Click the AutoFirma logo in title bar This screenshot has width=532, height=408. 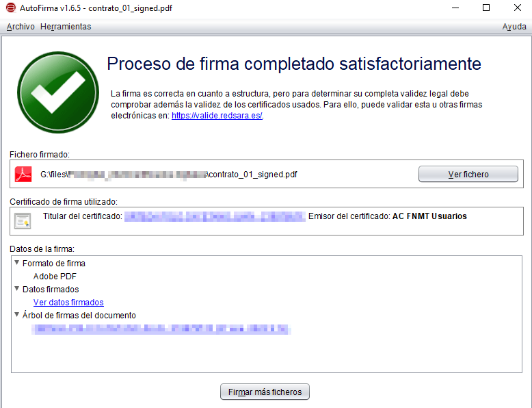click(8, 8)
